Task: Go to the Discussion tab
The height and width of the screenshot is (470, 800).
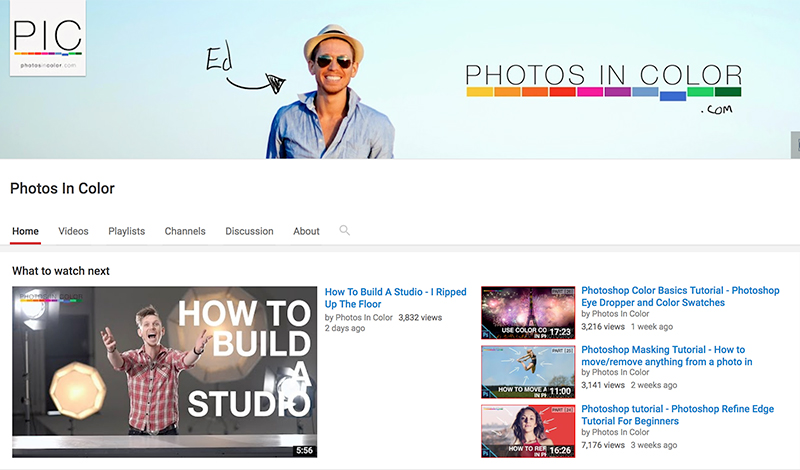Action: click(x=249, y=231)
